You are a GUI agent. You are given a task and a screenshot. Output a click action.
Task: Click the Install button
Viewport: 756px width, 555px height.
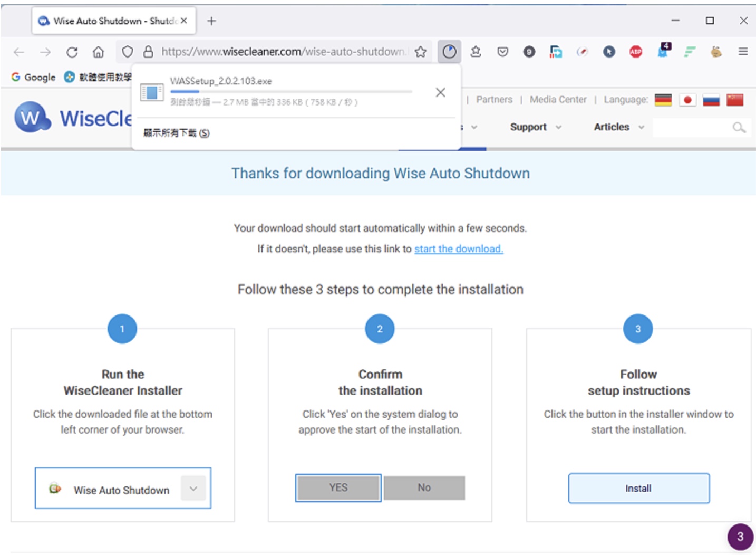[x=638, y=489]
